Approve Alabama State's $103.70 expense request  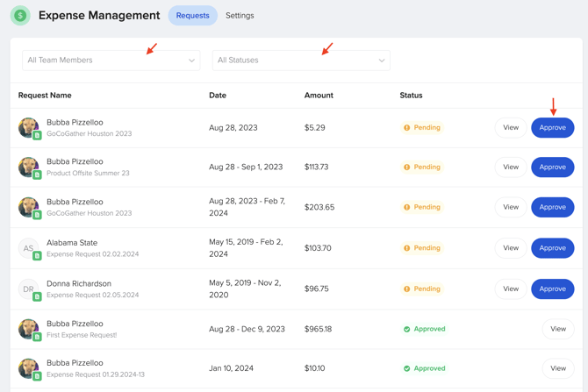(552, 248)
